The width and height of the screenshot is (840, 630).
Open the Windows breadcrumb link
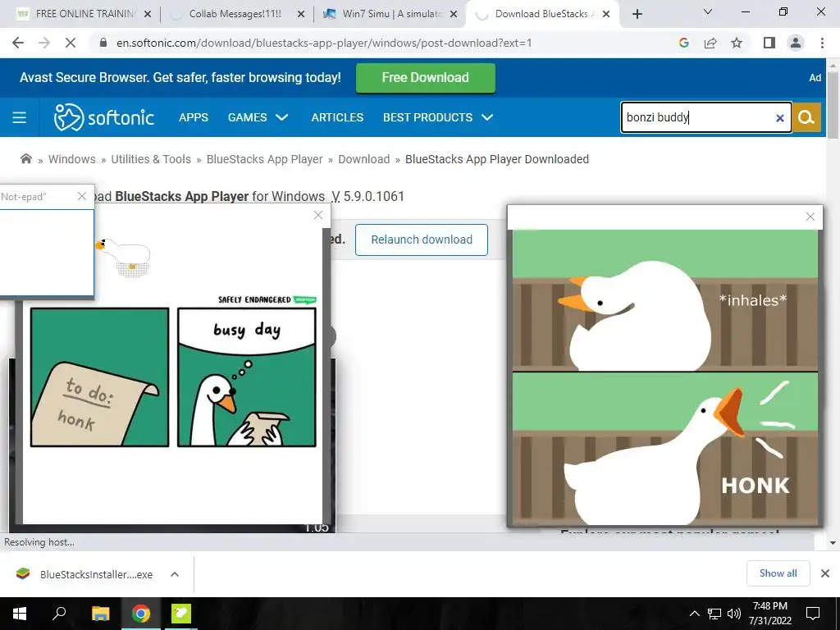pos(72,159)
